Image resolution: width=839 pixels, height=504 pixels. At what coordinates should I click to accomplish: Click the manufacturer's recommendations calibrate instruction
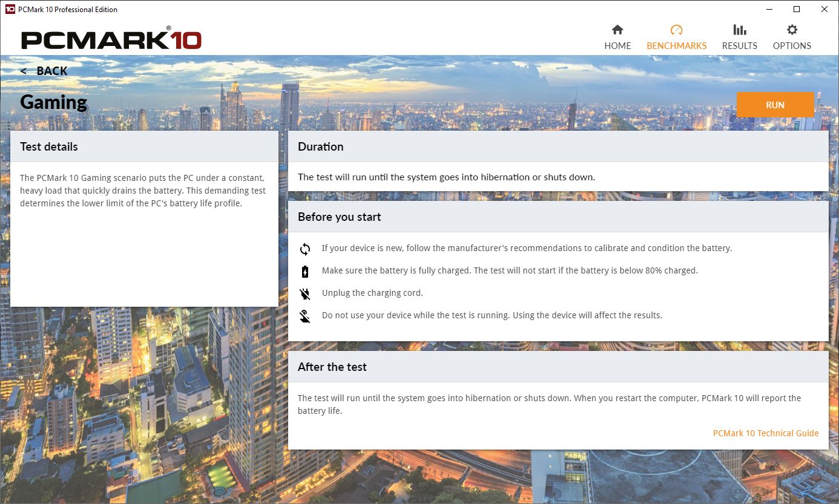(527, 248)
